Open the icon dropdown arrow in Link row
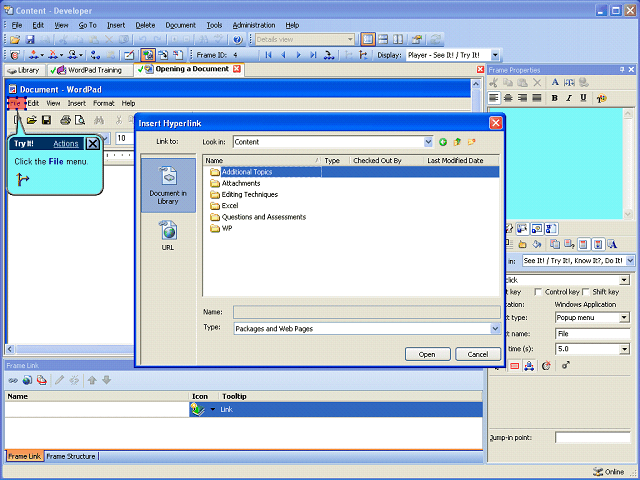The image size is (640, 480). click(213, 409)
